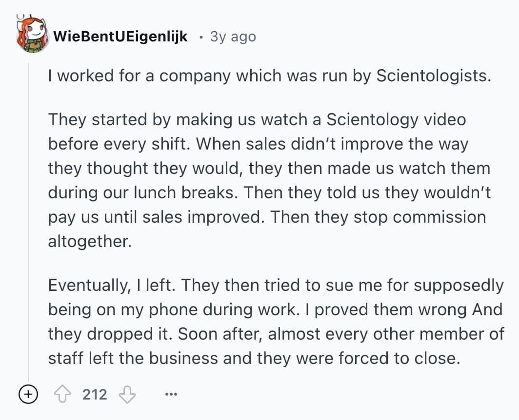519x420 pixels.
Task: Click the phrase "Scientology video" in the comment
Action: pos(396,119)
